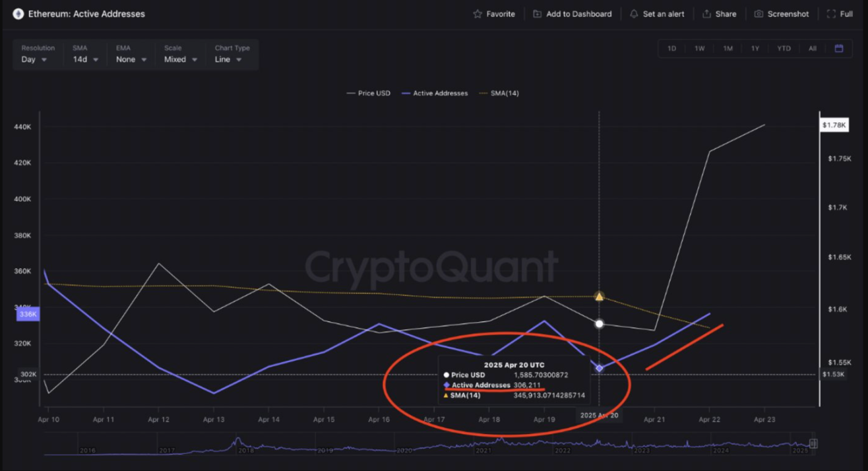The height and width of the screenshot is (471, 868).
Task: Click the $1.53K crosshair price label
Action: tap(833, 374)
